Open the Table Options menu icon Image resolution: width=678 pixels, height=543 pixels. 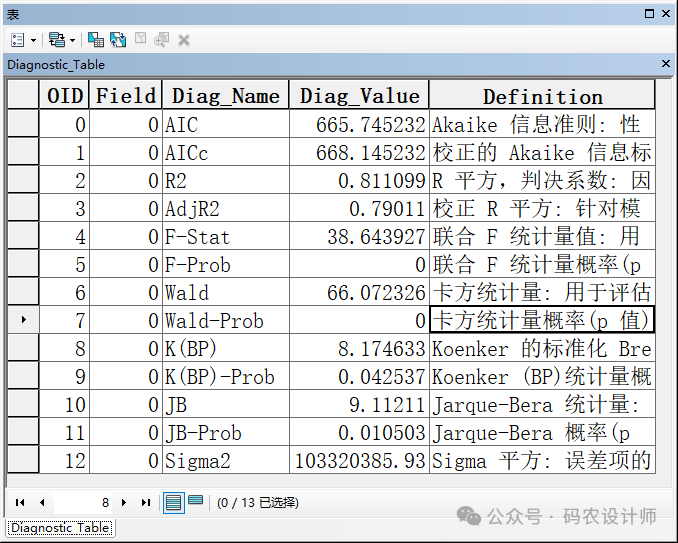pos(18,40)
